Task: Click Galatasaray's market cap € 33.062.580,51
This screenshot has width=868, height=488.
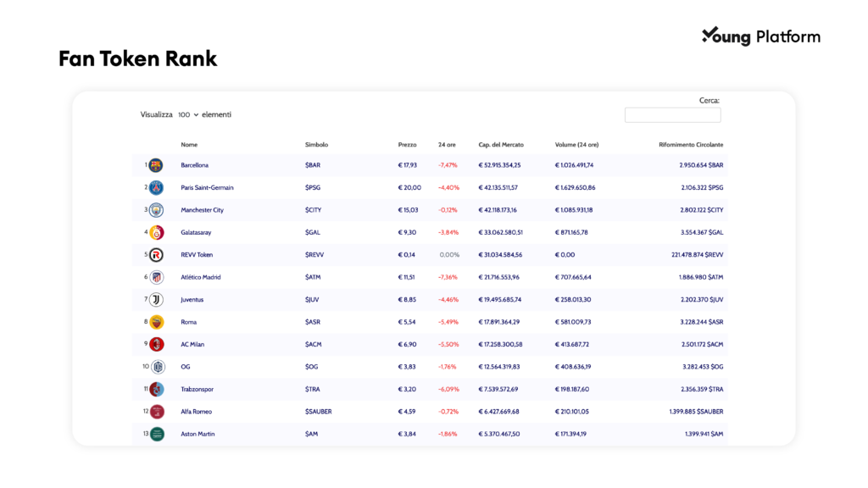Action: click(500, 232)
